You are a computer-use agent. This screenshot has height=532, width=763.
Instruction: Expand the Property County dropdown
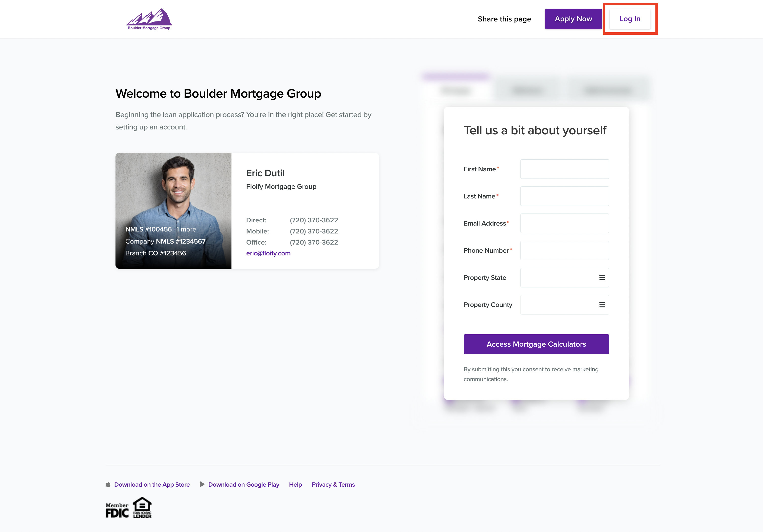coord(565,305)
